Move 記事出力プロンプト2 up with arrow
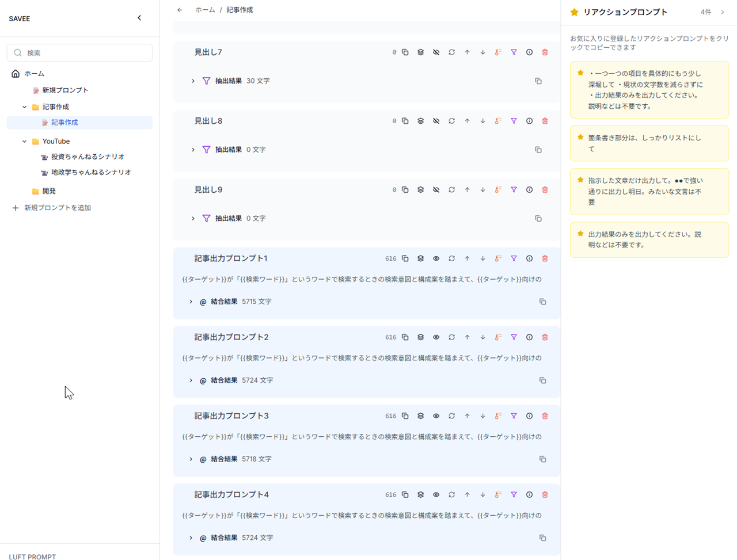This screenshot has height=560, width=737. click(x=468, y=337)
